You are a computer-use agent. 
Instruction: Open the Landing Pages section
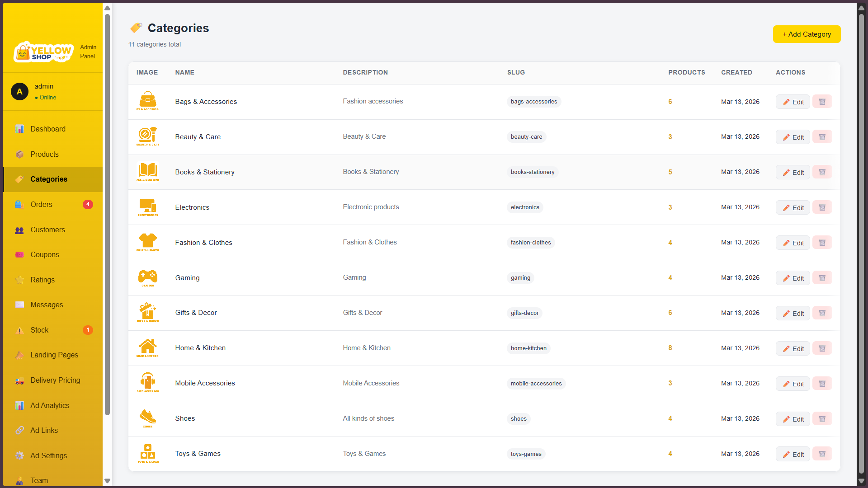[x=53, y=355]
